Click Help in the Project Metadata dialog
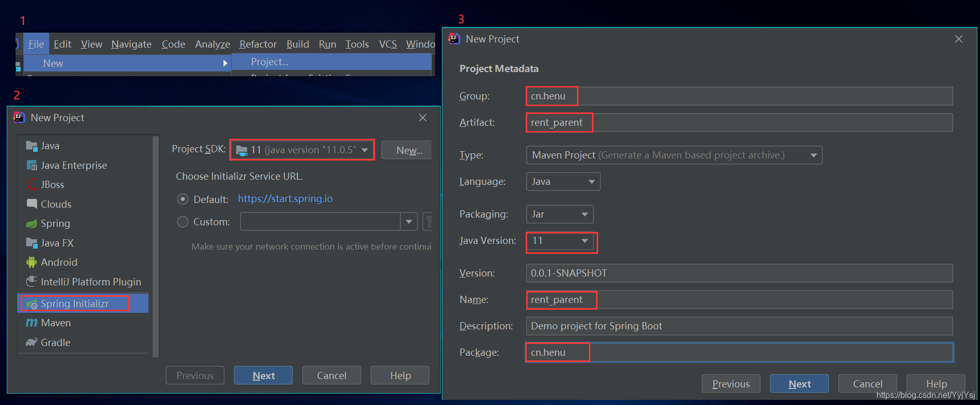Image resolution: width=980 pixels, height=405 pixels. [x=936, y=384]
